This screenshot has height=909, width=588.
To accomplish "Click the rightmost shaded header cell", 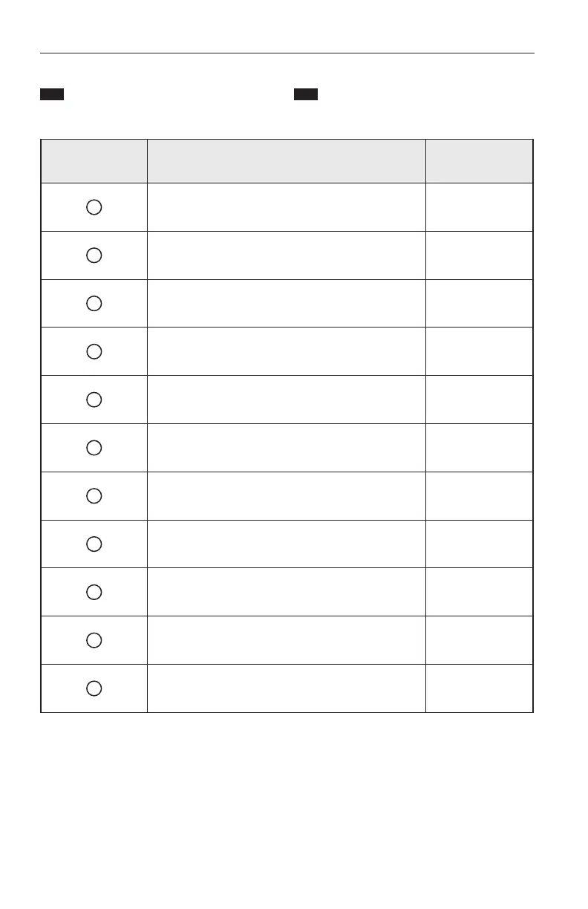I will (x=479, y=161).
